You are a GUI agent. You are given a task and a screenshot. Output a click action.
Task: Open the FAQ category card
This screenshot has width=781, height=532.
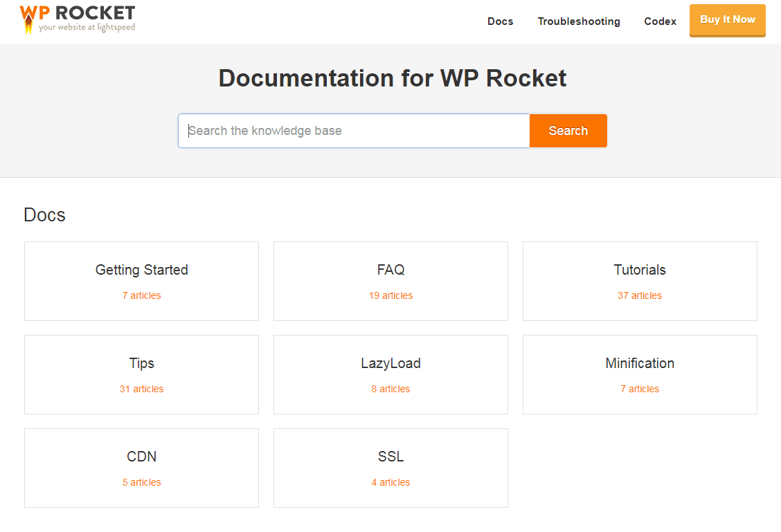390,270
